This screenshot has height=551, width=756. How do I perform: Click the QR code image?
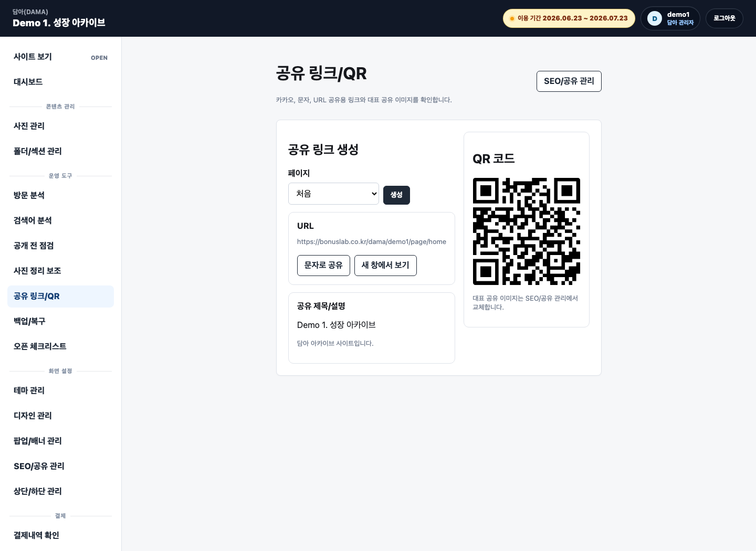[x=527, y=231]
